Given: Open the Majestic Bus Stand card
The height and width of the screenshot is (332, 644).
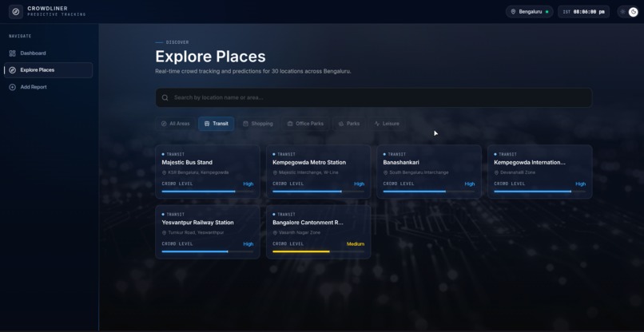Looking at the screenshot, I should click(208, 172).
